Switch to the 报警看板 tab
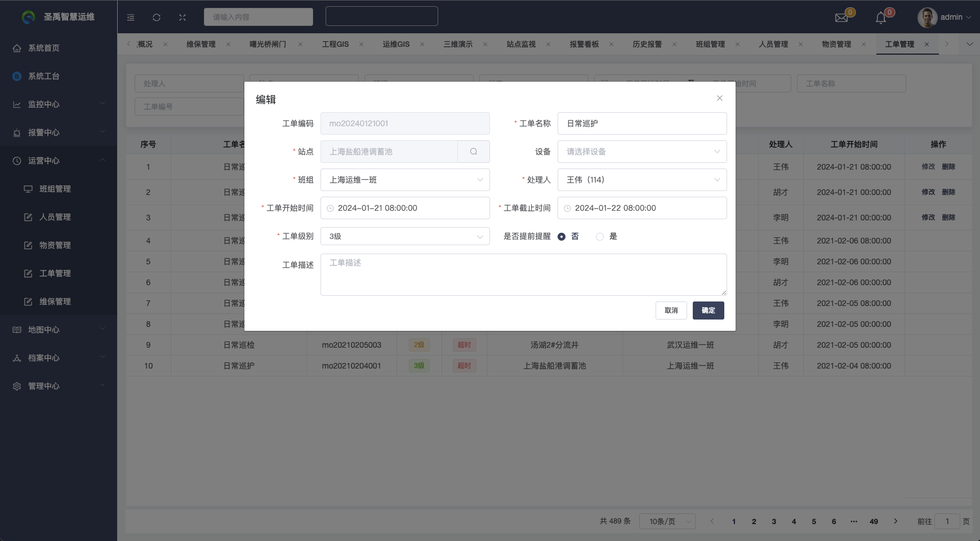980x541 pixels. pos(583,44)
